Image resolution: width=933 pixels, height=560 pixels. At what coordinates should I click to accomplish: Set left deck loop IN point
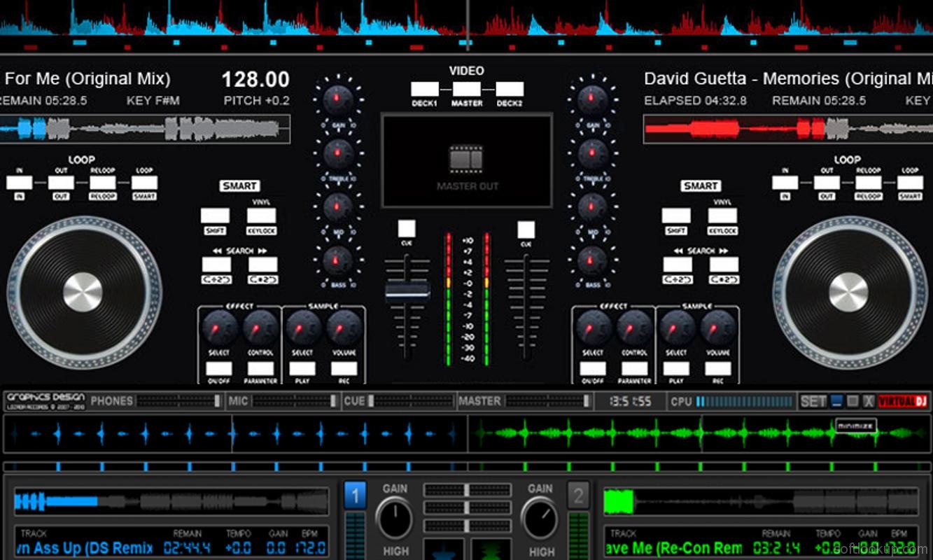pyautogui.click(x=19, y=183)
